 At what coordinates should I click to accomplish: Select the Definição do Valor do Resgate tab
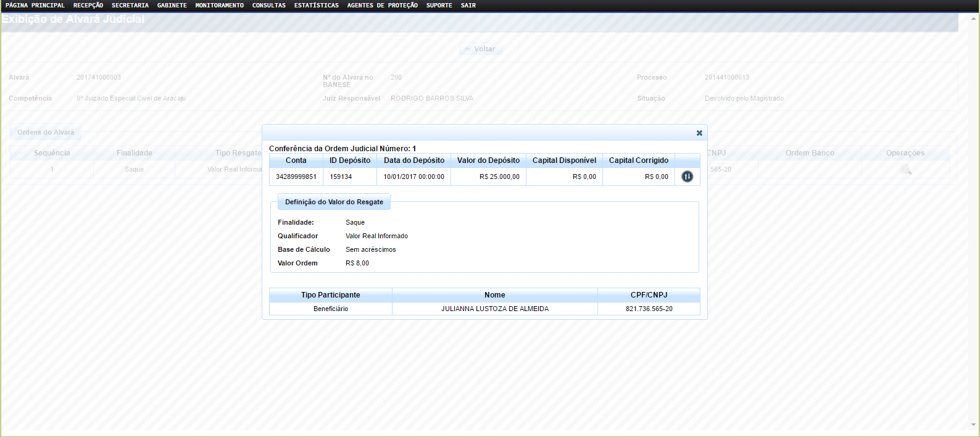(334, 202)
